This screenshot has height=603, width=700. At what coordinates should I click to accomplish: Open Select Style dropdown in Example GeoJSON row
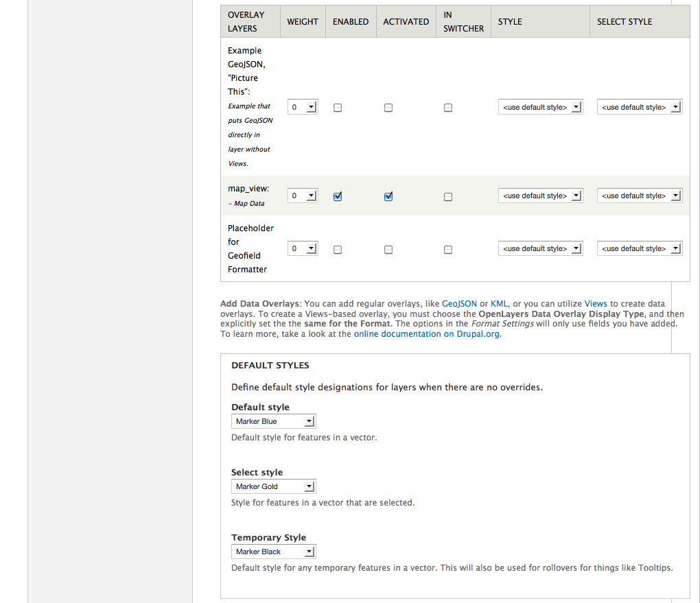coord(640,107)
